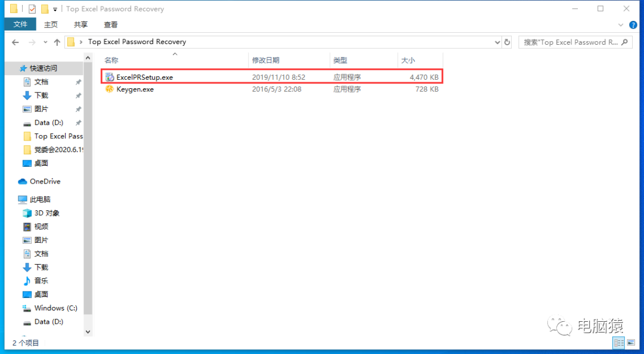The image size is (644, 354).
Task: Open the 文件 ribbon tab
Action: pos(20,24)
